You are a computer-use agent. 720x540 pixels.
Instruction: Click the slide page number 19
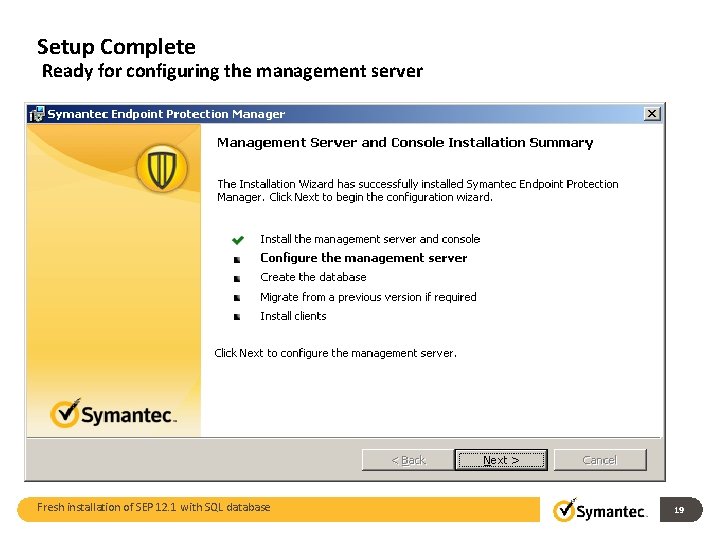[x=679, y=510]
